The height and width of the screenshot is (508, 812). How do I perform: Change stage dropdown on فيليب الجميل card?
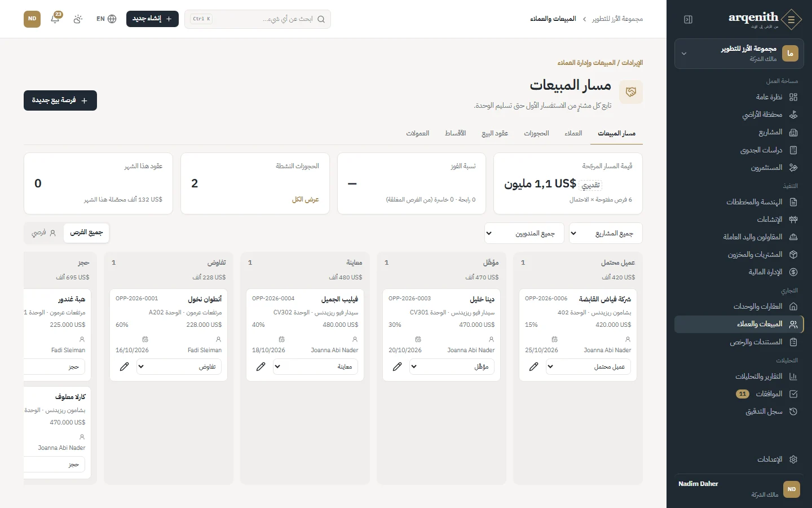point(315,366)
